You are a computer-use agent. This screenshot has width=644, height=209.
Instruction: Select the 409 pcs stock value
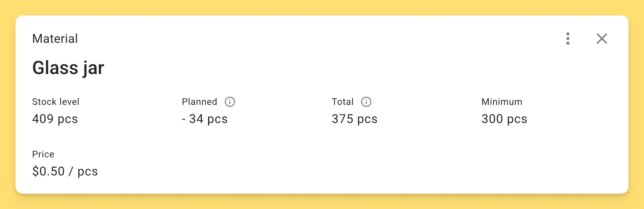point(55,119)
